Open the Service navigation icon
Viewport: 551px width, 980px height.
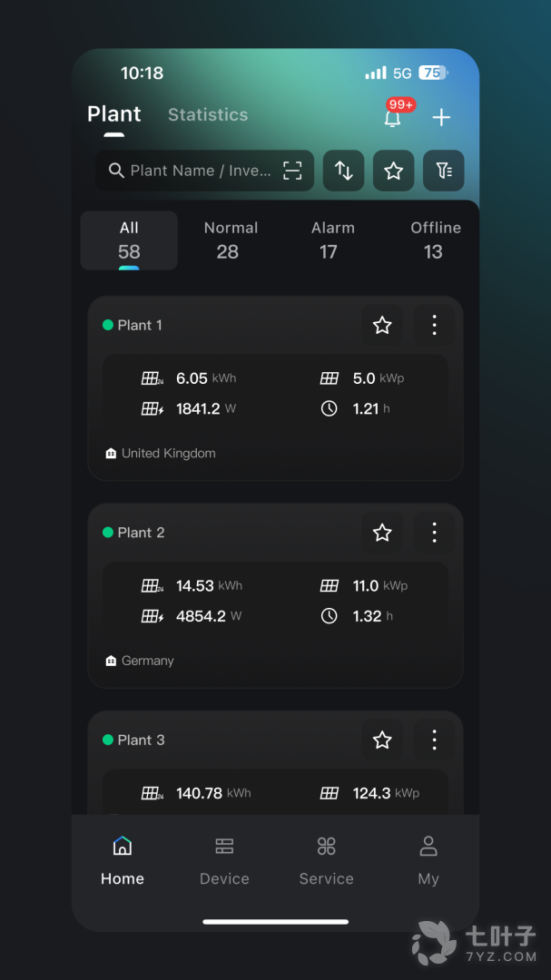326,860
